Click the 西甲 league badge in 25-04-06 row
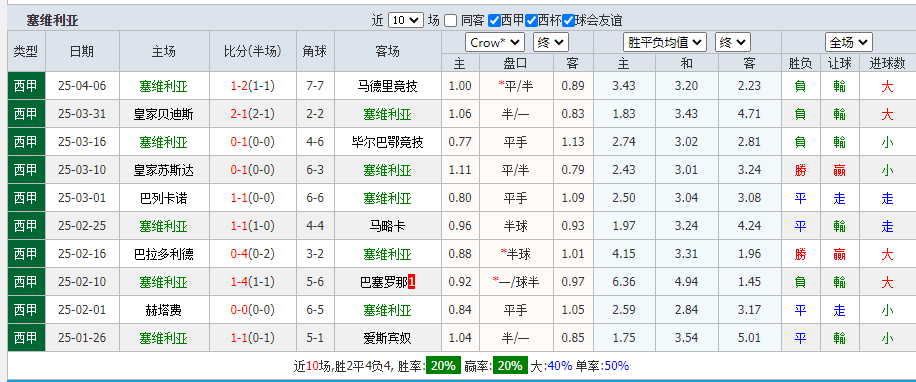The width and height of the screenshot is (916, 382). (26, 86)
